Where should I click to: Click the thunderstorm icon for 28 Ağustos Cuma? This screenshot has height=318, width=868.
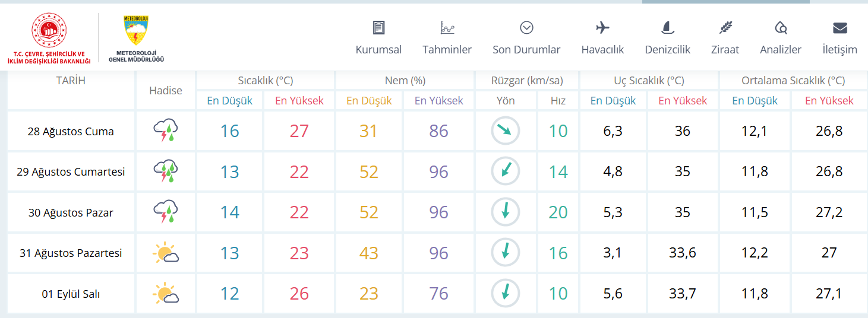click(166, 131)
